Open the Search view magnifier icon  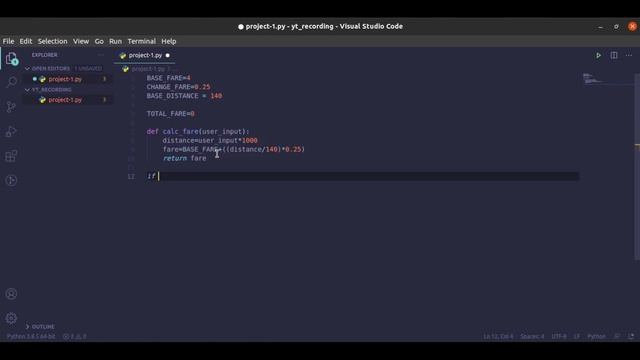[x=11, y=82]
